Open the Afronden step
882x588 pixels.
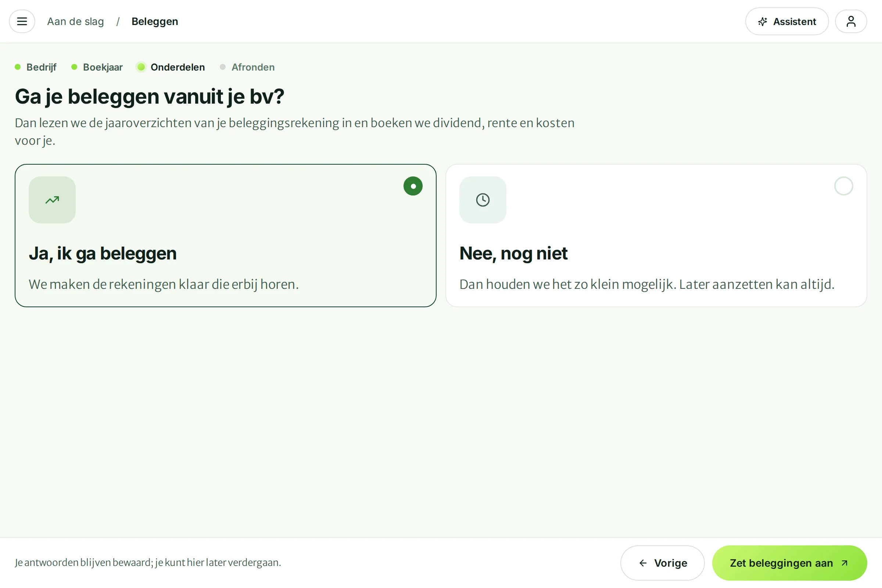pyautogui.click(x=247, y=67)
